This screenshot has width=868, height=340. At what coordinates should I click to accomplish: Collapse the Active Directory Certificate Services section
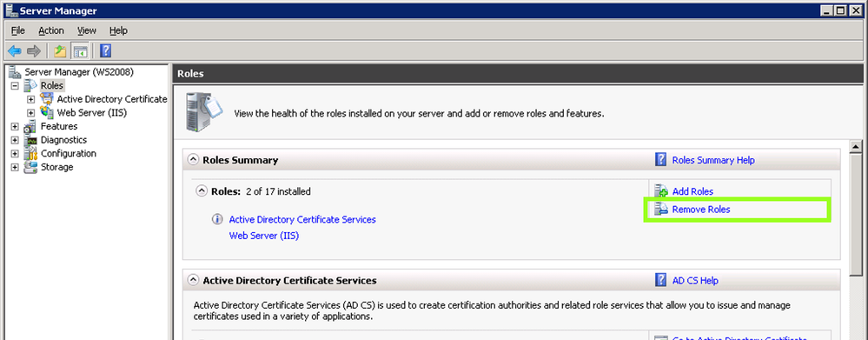click(193, 280)
